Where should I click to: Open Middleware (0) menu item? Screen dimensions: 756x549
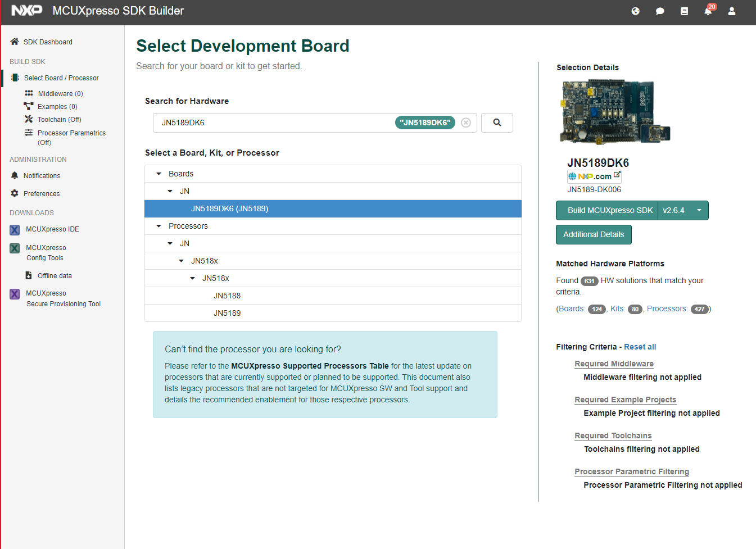pos(60,94)
